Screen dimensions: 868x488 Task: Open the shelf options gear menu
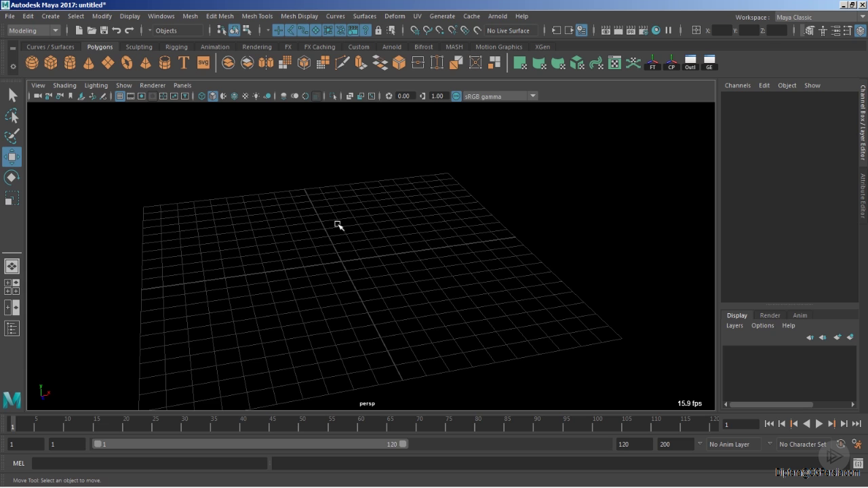coord(13,66)
